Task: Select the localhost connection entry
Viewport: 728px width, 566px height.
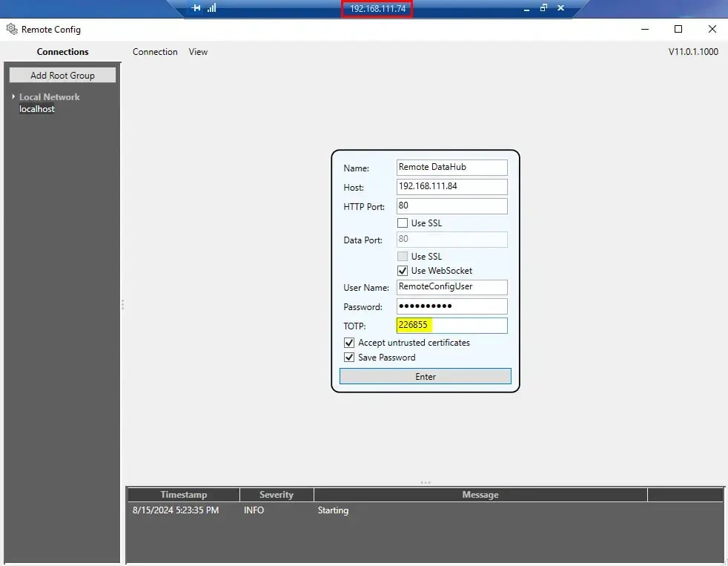Action: (x=37, y=108)
